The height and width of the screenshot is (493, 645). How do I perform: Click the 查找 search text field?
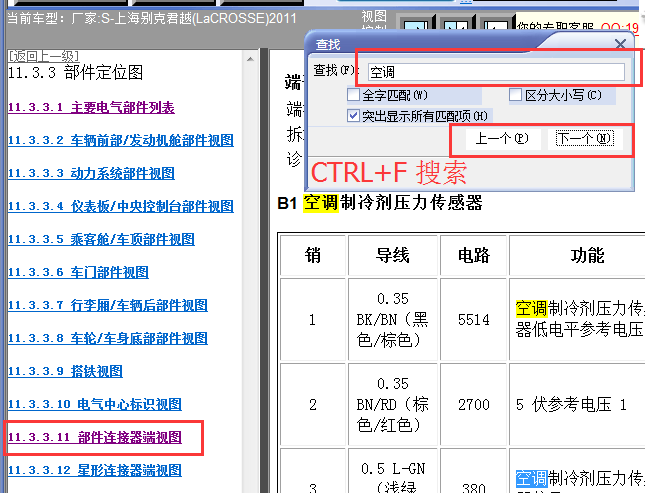click(x=496, y=72)
